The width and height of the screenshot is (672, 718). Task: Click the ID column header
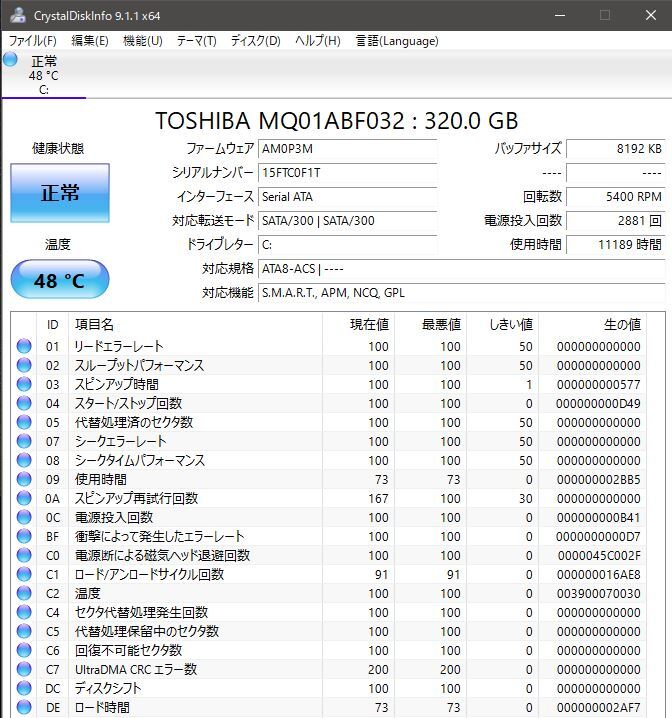(x=53, y=324)
